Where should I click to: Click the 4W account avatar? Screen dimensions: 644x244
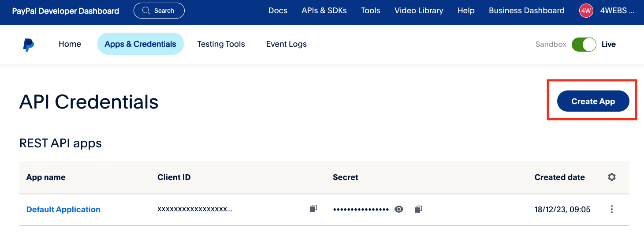(x=586, y=11)
